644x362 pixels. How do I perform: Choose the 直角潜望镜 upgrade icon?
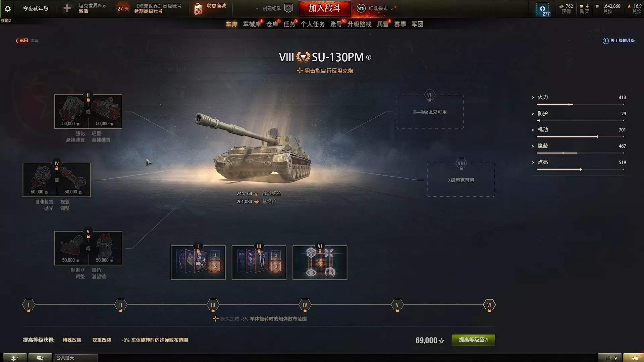[105, 248]
